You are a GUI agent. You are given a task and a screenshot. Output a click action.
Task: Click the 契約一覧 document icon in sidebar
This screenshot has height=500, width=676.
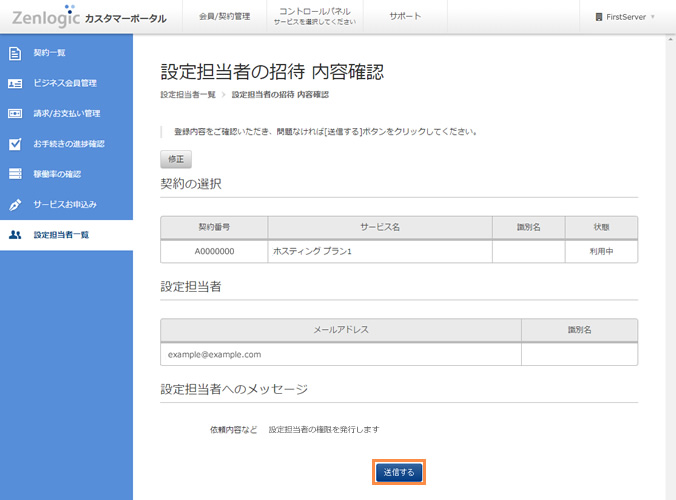[15, 51]
